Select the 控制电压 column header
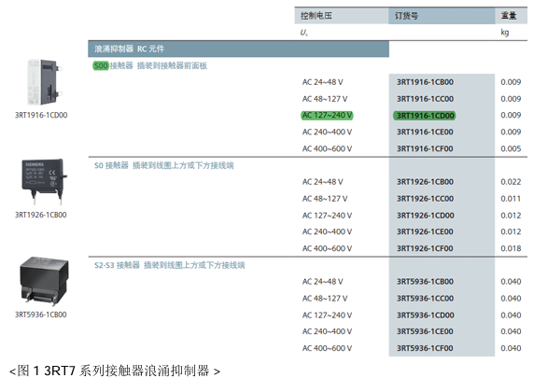This screenshot has width=534, height=392. coord(342,16)
